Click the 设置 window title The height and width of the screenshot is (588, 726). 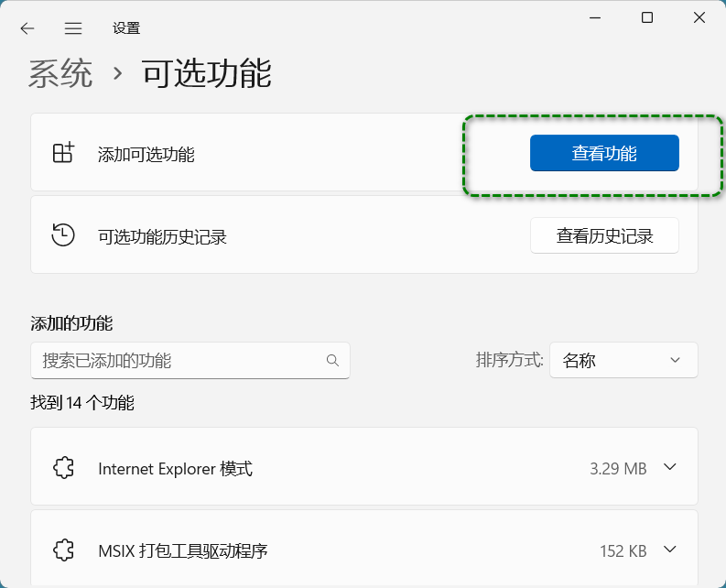pos(126,28)
